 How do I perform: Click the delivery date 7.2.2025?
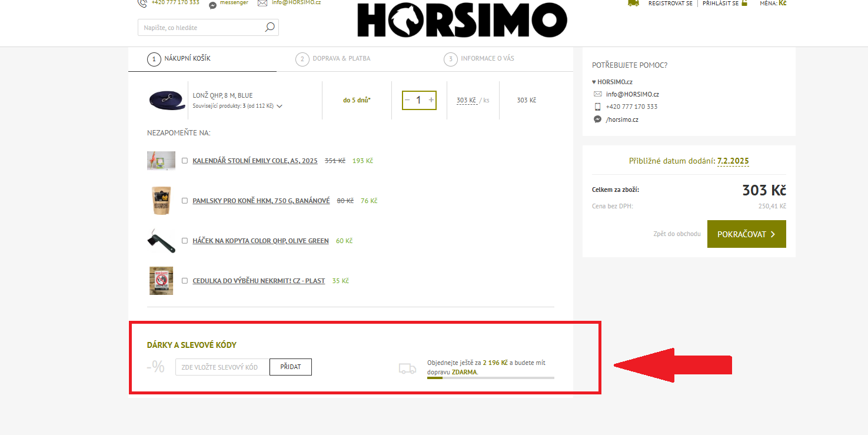tap(733, 161)
